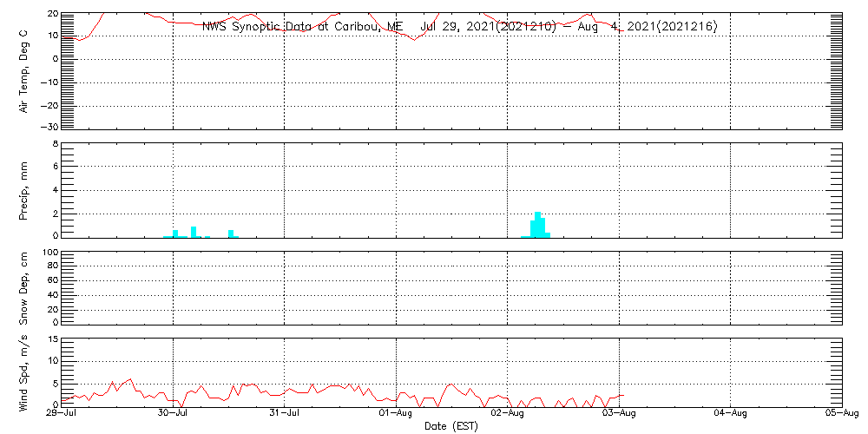Select the 05-Aug date tick label
The image size is (868, 434).
(842, 414)
